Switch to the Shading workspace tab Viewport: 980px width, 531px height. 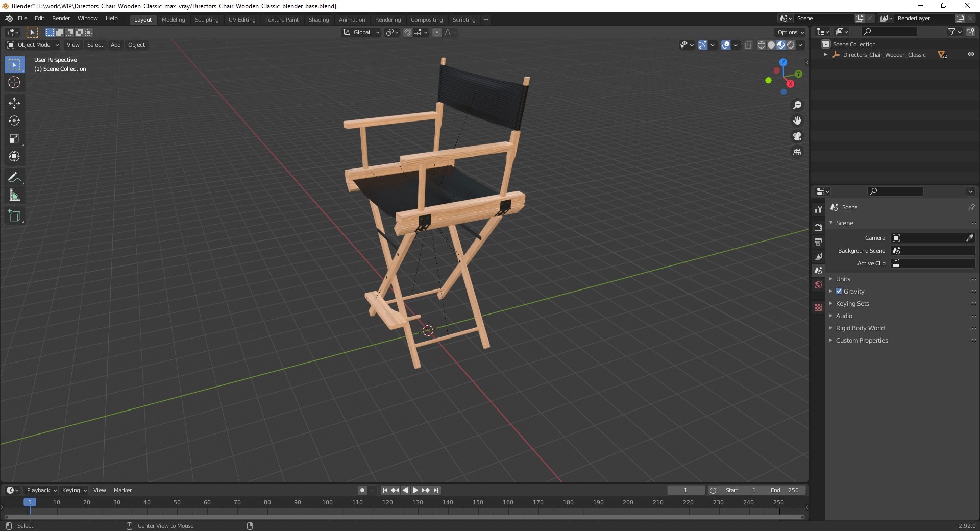(318, 20)
